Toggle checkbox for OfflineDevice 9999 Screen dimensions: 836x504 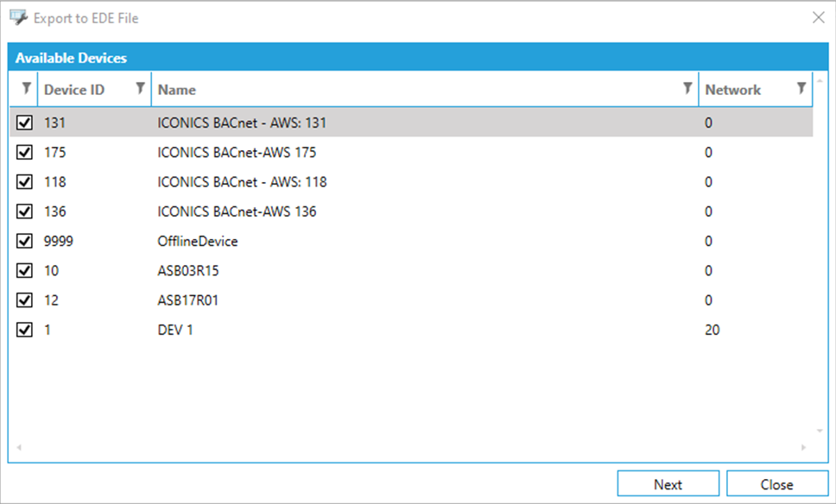pos(25,242)
